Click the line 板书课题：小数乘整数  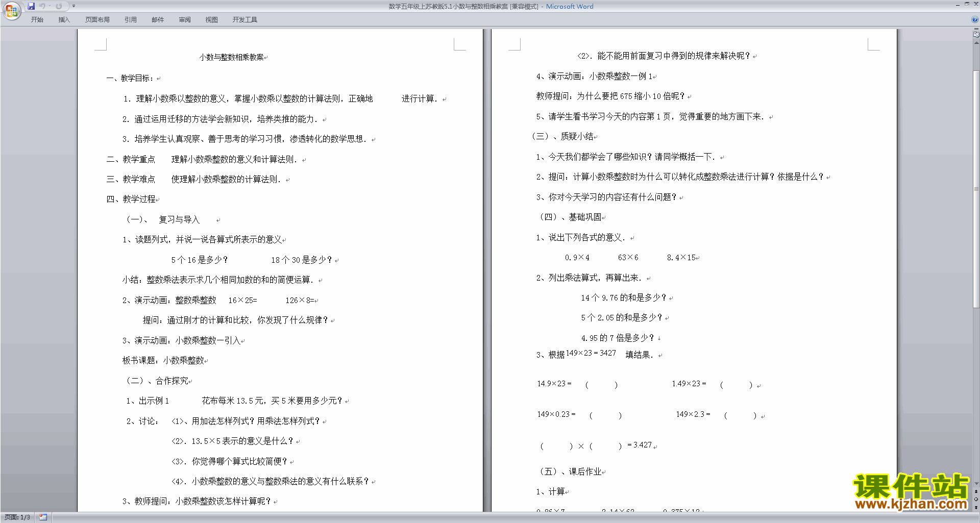[163, 360]
